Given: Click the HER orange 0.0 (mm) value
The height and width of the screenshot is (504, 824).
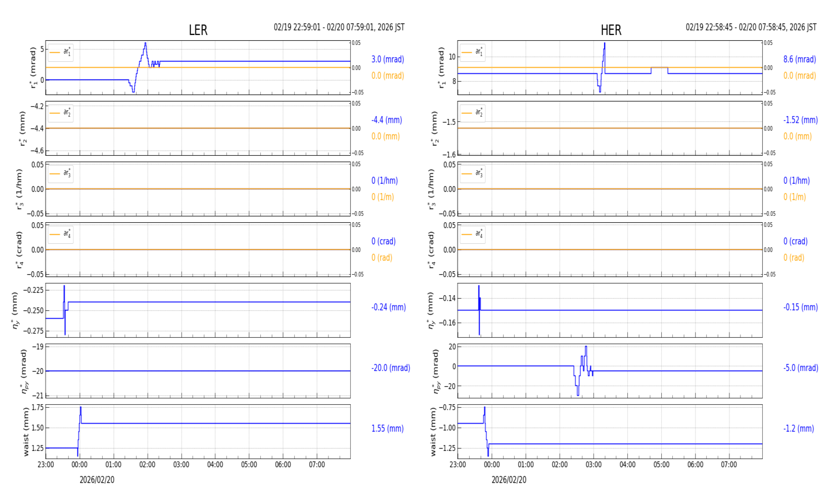Looking at the screenshot, I should pyautogui.click(x=797, y=136).
